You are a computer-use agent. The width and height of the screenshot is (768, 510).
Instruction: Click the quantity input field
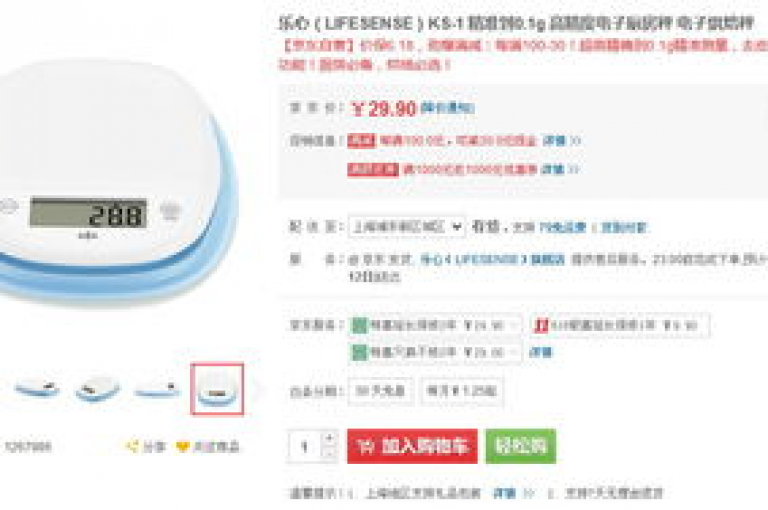tap(305, 446)
